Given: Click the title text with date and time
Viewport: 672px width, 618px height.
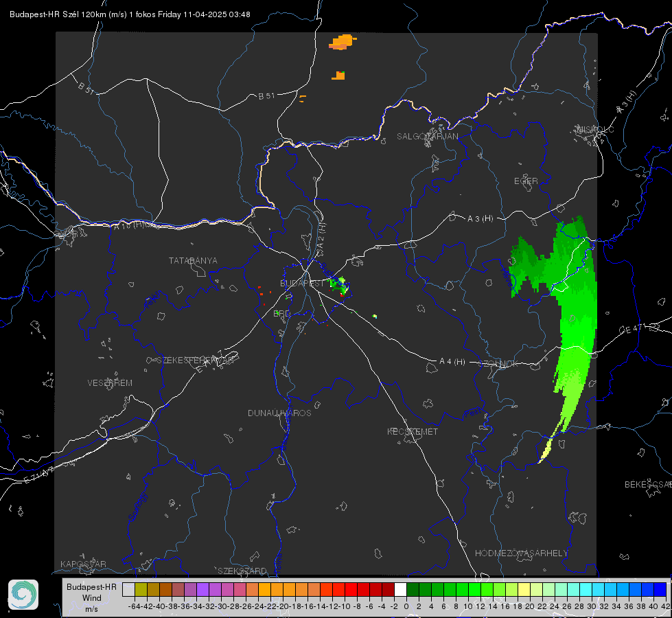Looking at the screenshot, I should point(130,14).
